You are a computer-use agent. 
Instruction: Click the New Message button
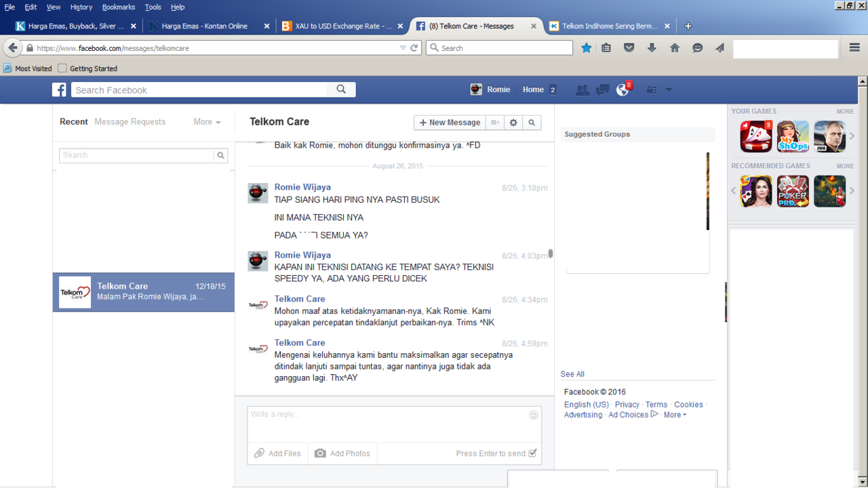450,123
